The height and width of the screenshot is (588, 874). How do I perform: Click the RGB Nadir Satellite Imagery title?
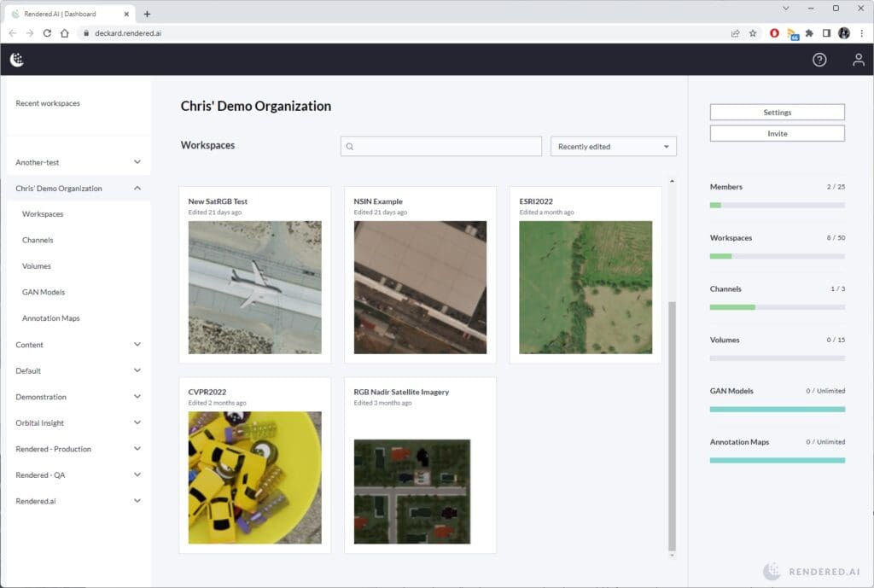(401, 392)
